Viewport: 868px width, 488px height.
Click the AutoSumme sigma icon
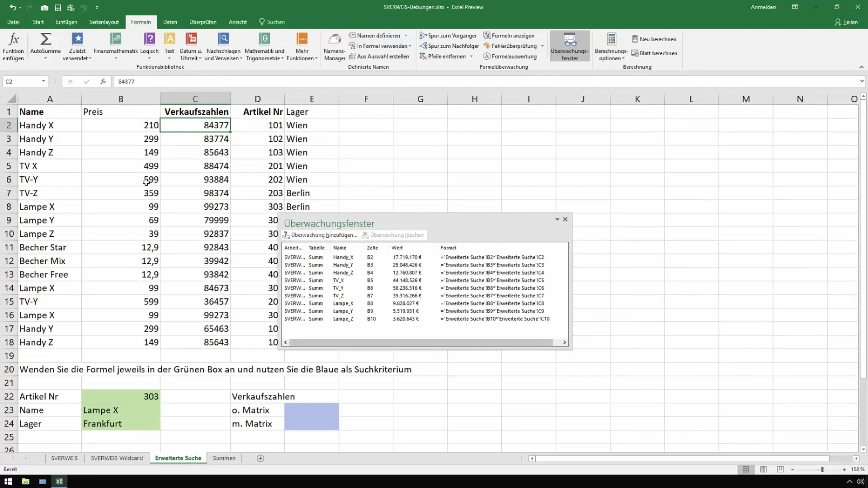tap(46, 39)
